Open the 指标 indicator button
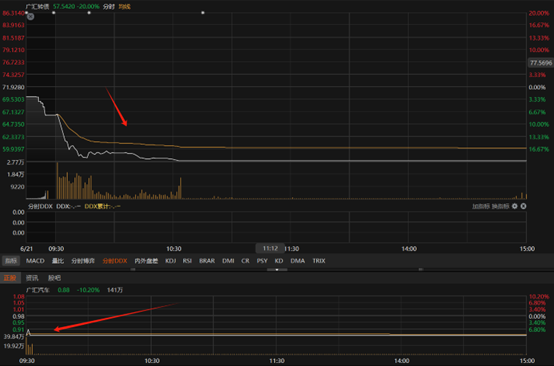This screenshot has height=366, width=554. tap(11, 261)
